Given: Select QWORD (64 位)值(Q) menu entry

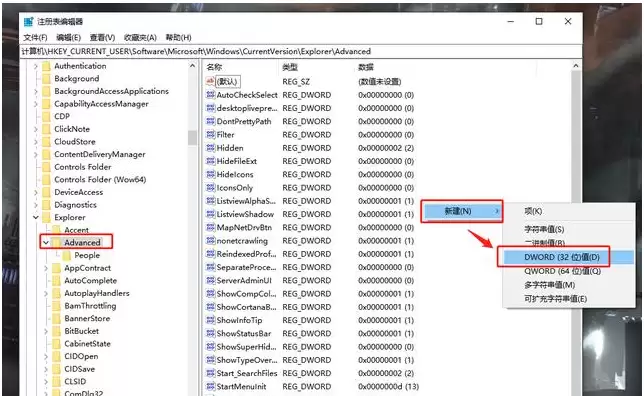Looking at the screenshot, I should (x=562, y=271).
